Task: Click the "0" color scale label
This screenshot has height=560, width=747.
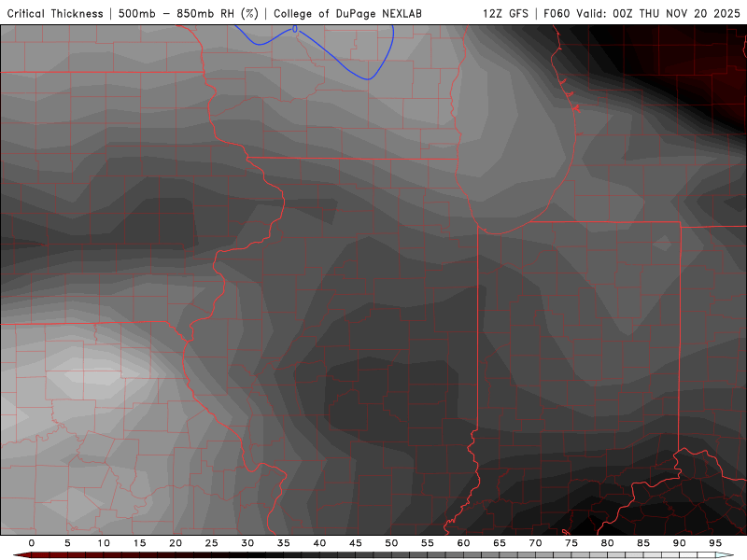Action: tap(32, 543)
